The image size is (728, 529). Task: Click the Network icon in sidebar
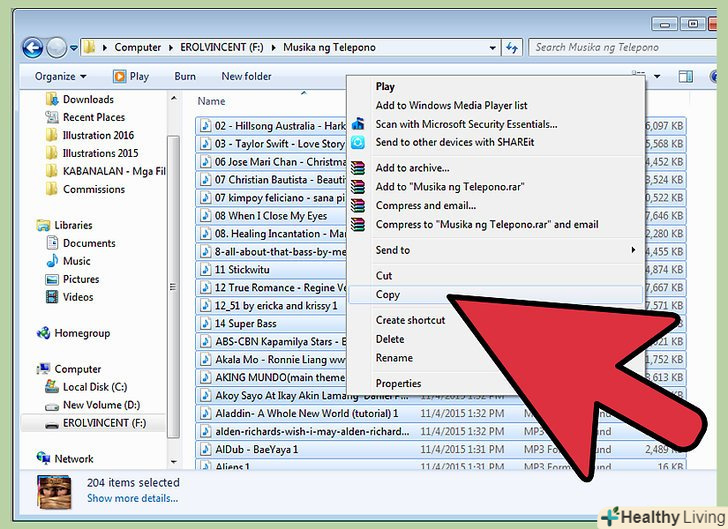(43, 458)
